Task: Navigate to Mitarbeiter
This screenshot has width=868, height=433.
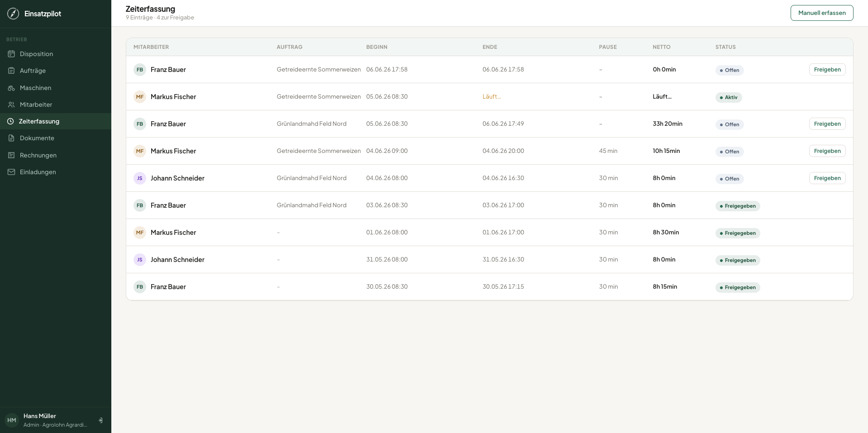Action: click(56, 105)
